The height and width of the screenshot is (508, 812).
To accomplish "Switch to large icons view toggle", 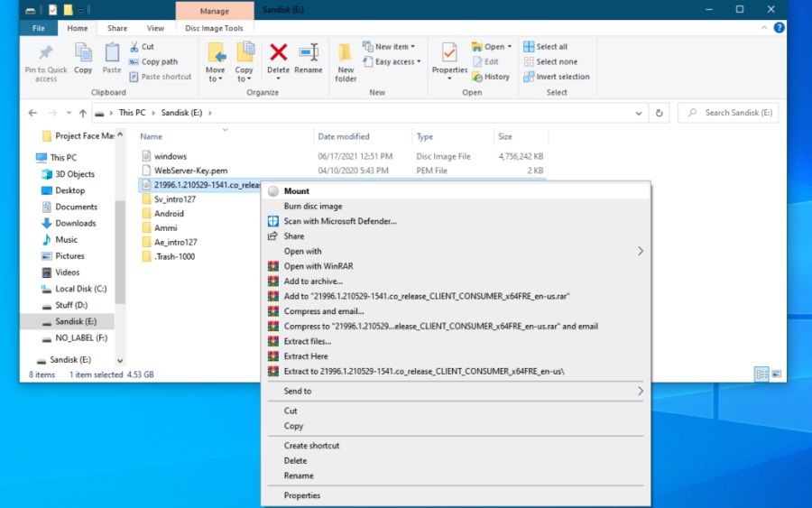I will point(777,374).
